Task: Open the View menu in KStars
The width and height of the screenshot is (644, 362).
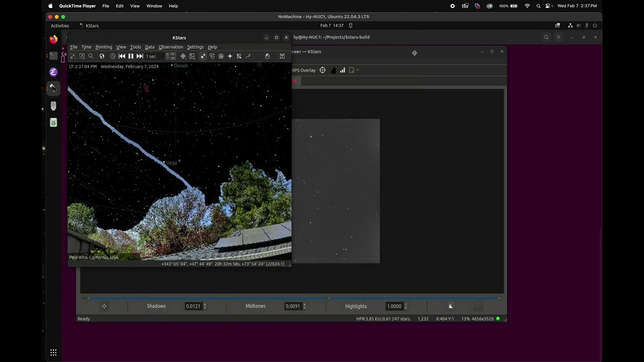Action: (x=121, y=47)
